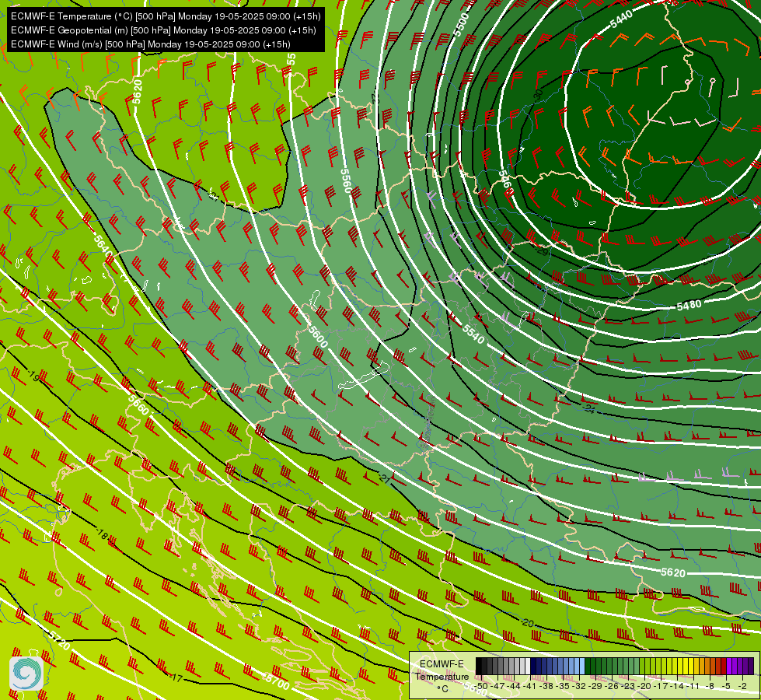Click the 5720 geopotential contour label
This screenshot has height=700, width=761.
tap(59, 641)
